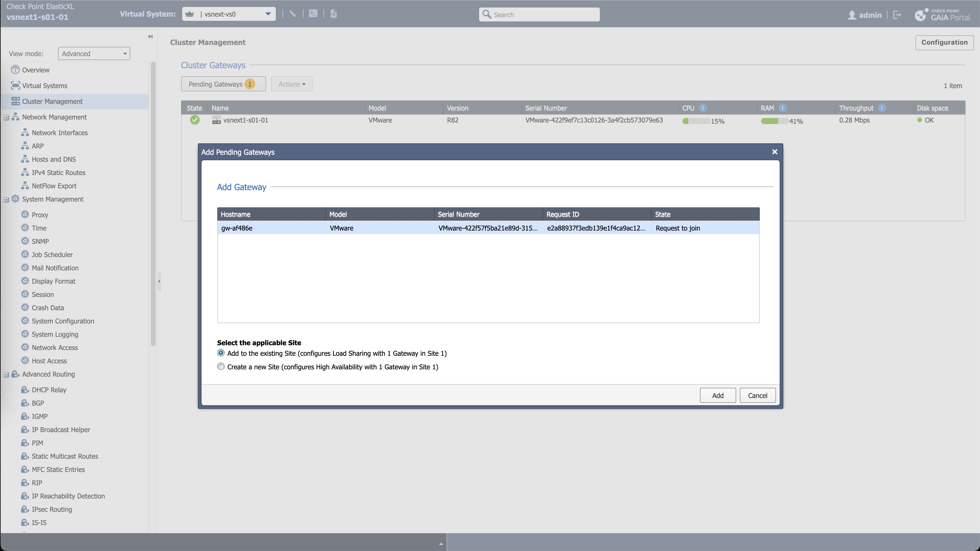This screenshot has height=551, width=980.
Task: Collapse the sidebar with double-arrow icon
Action: (x=150, y=37)
